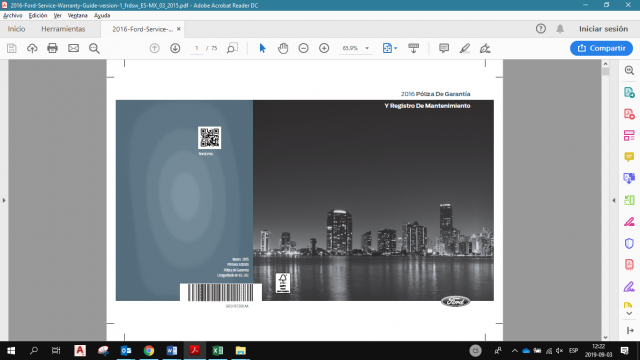Collapse the right tools pane arrow
Viewport: 640px width, 360px height.
coord(614,200)
